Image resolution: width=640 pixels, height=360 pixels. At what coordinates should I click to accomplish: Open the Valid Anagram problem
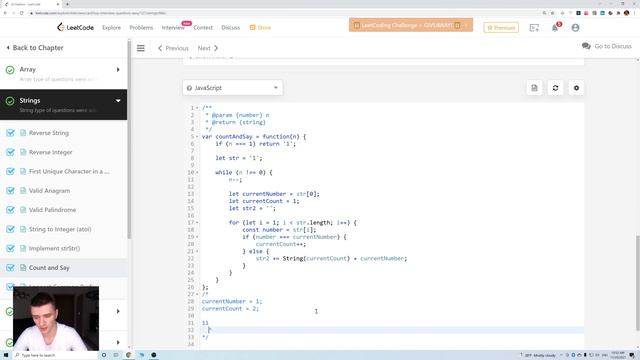(x=49, y=191)
